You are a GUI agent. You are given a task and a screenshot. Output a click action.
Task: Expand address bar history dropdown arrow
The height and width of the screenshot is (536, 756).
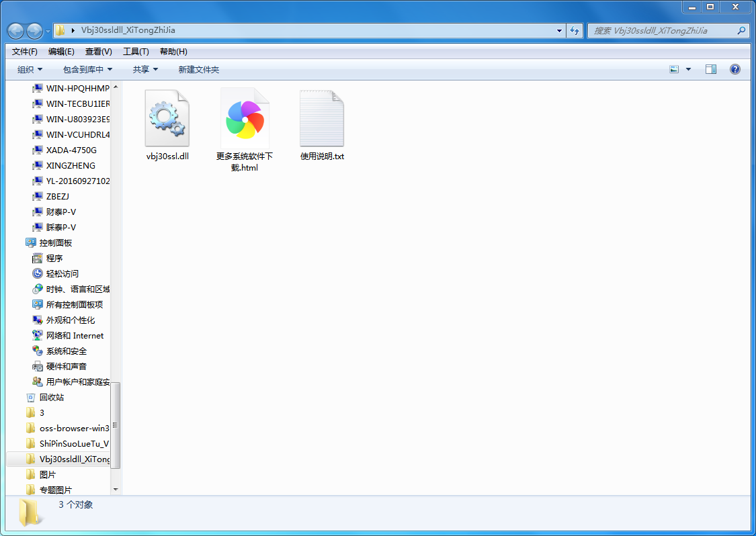pos(559,30)
